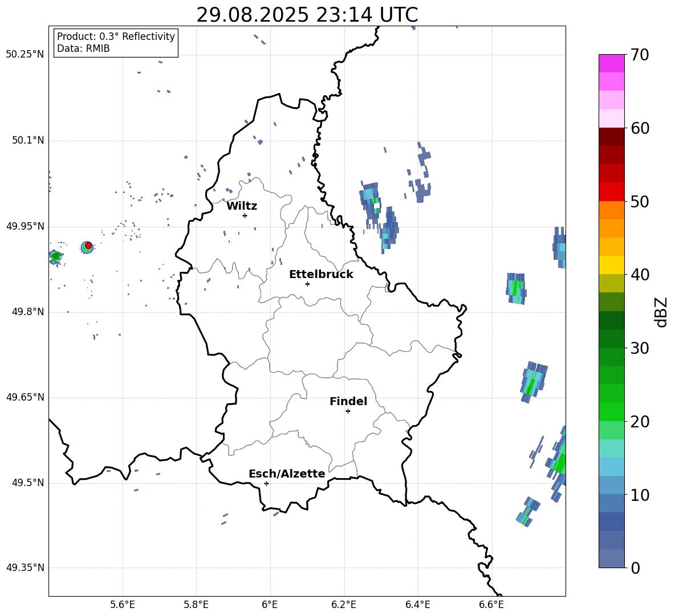
Task: Select the Wiltz station label
Action: (242, 206)
